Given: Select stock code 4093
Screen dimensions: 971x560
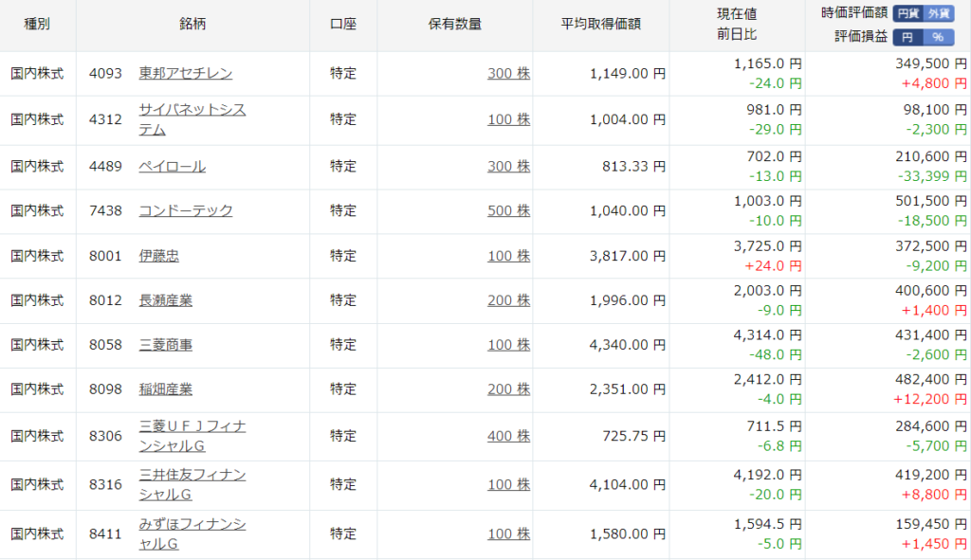Looking at the screenshot, I should pos(105,73).
